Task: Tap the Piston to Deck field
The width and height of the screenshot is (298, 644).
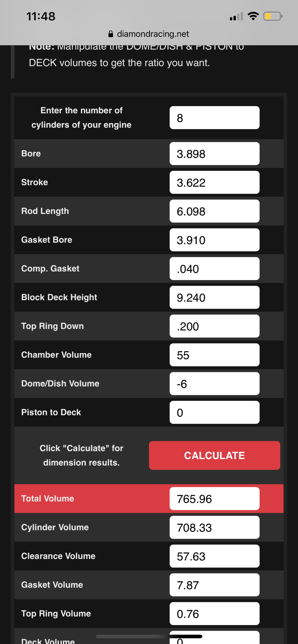Action: pos(214,412)
